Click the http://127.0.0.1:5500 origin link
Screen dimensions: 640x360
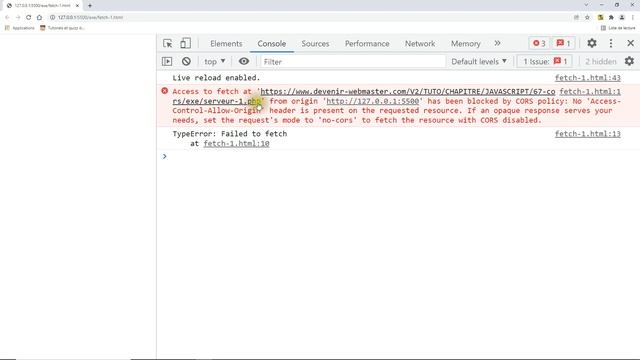(372, 101)
